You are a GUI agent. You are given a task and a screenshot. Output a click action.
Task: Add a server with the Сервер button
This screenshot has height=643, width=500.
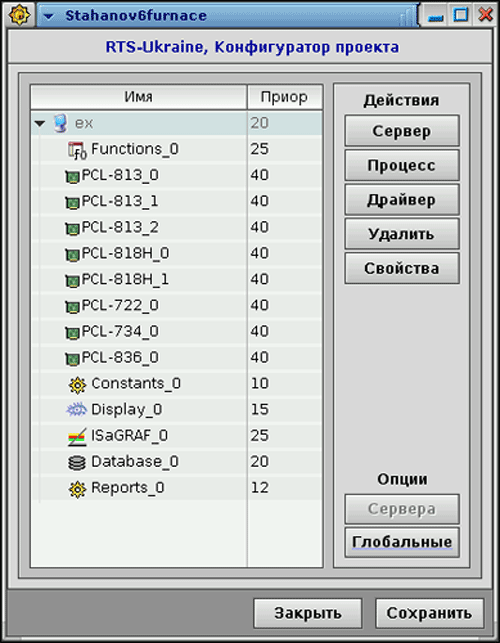point(402,131)
